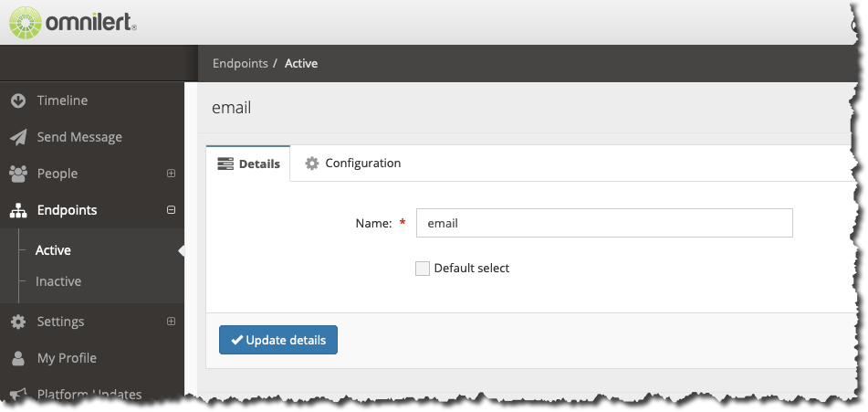Screen dimensions: 868x412
Task: Click into the Name input field
Action: [x=604, y=223]
